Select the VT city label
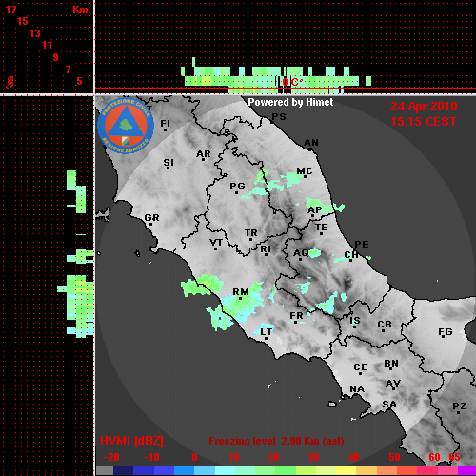Viewport: 476px width, 476px height. point(216,243)
